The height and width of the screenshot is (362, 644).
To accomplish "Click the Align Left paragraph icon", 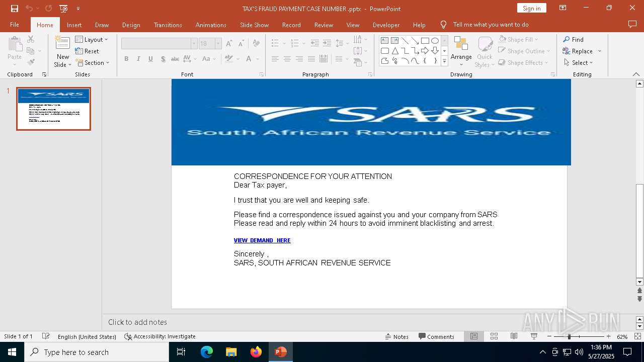I will point(275,59).
